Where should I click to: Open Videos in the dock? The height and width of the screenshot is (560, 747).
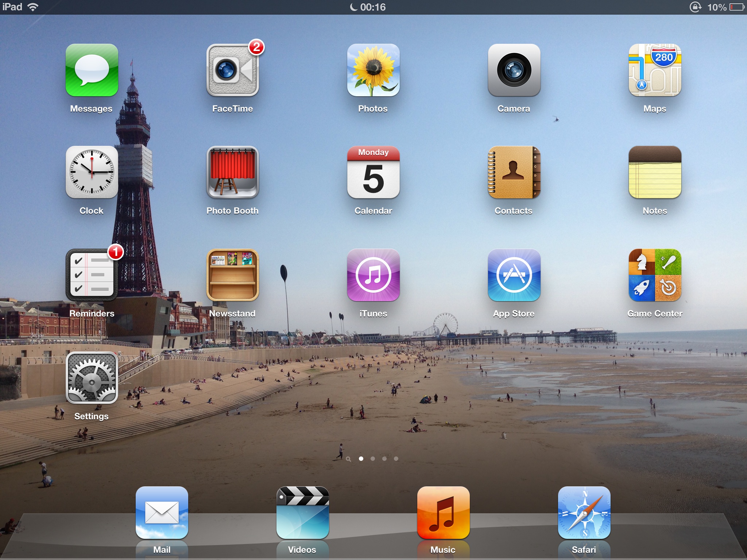click(x=303, y=513)
